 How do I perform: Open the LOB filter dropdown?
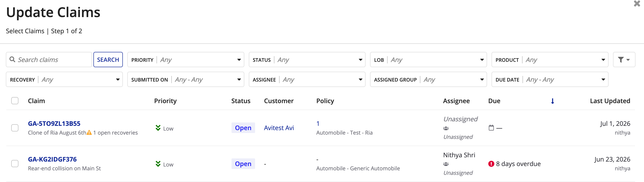428,60
